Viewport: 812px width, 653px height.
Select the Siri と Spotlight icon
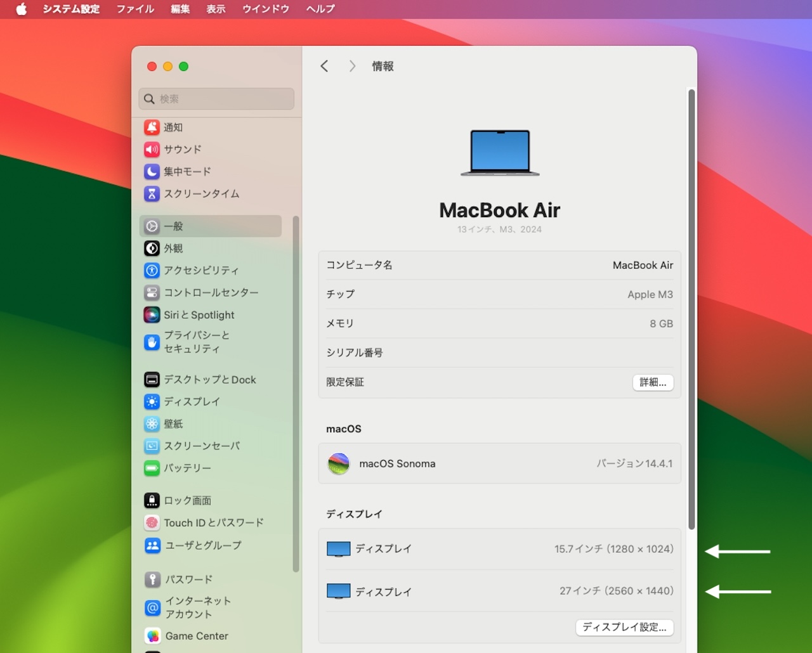tap(152, 315)
